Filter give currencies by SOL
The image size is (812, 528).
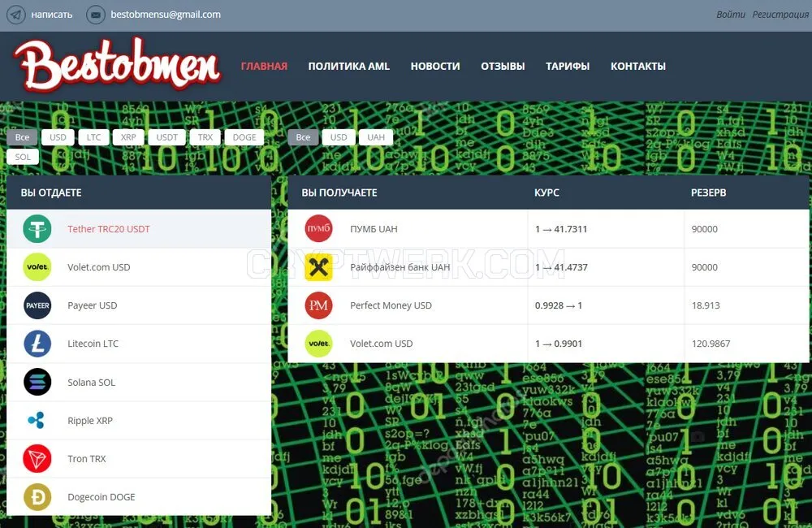(23, 157)
